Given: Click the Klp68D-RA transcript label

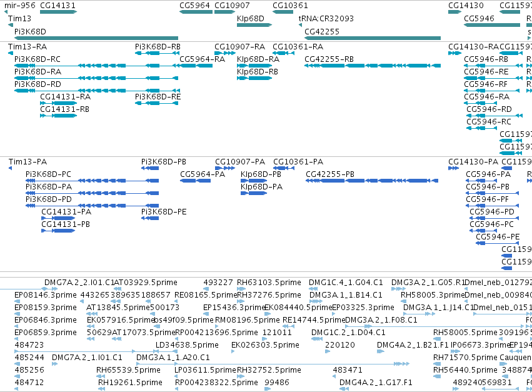Looking at the screenshot, I should 258,59.
